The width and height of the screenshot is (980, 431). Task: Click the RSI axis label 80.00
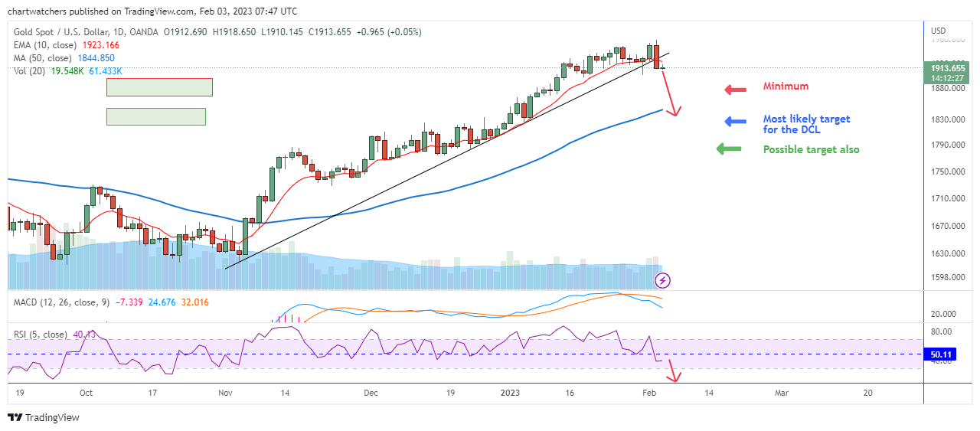coord(942,332)
